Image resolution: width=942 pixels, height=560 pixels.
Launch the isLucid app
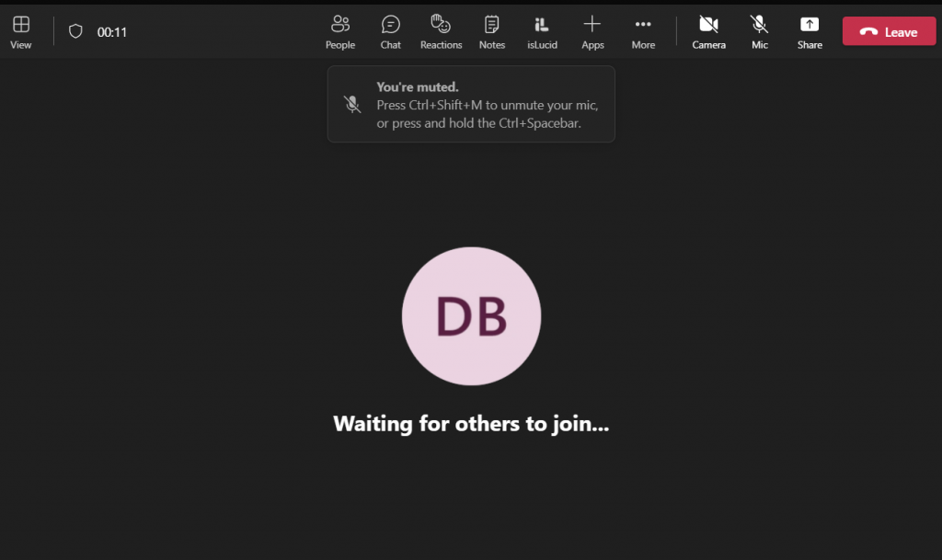click(x=542, y=32)
